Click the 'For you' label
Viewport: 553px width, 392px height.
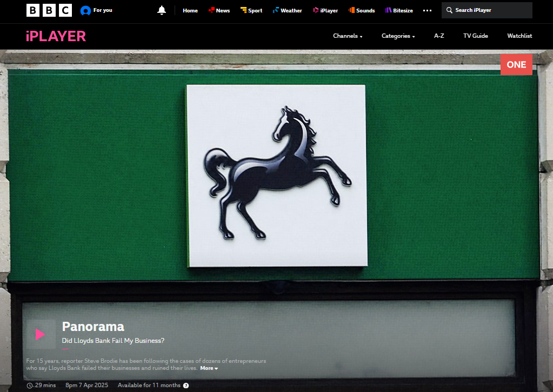tap(103, 10)
